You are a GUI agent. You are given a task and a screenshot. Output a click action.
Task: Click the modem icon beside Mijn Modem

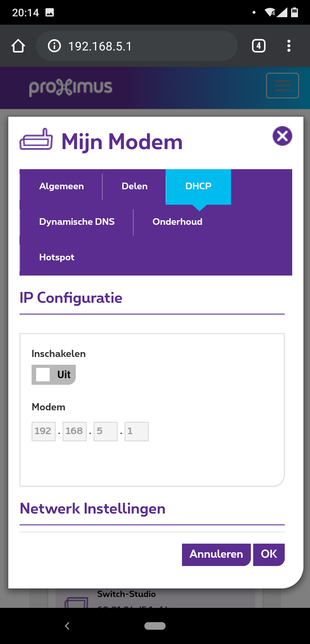coord(36,139)
